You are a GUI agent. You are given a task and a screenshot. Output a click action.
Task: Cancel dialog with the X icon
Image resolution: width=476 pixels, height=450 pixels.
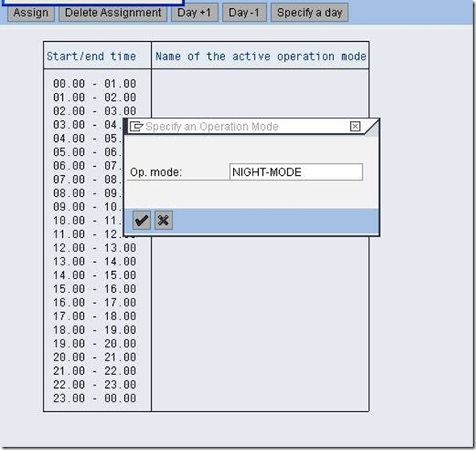[163, 220]
